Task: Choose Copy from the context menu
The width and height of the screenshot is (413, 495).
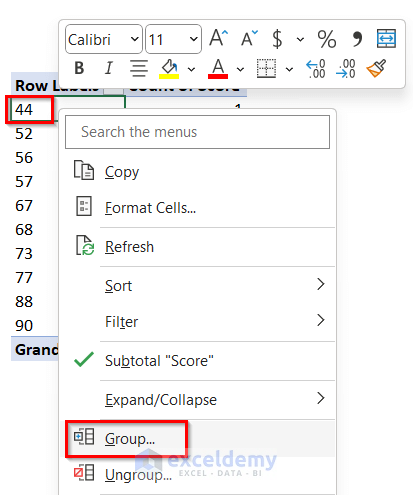Action: [197, 172]
